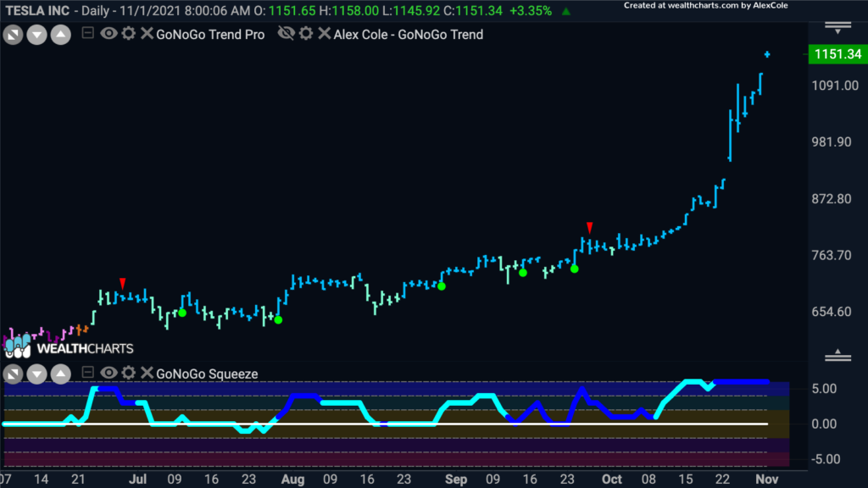Click the green dot signal near Sep 16
This screenshot has width=868, height=488.
point(522,273)
